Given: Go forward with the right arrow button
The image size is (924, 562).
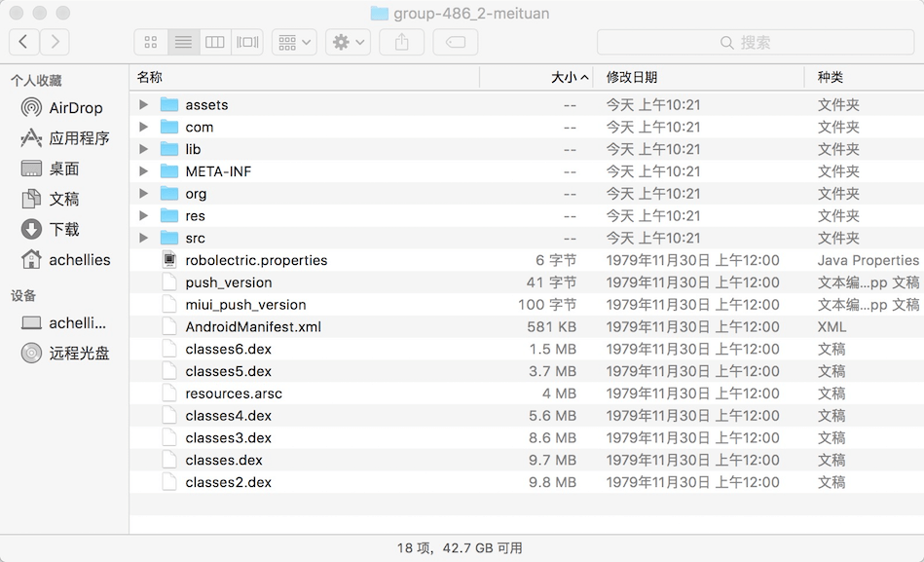Looking at the screenshot, I should pos(55,42).
